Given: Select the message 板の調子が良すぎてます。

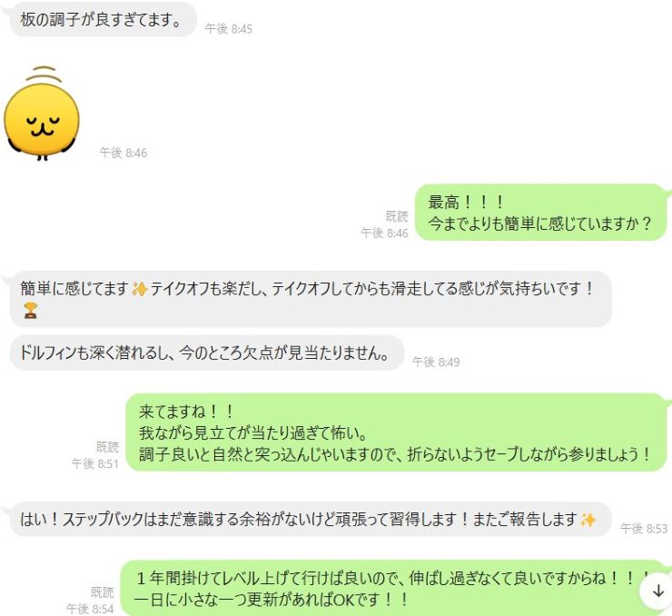Looking at the screenshot, I should coord(103,20).
